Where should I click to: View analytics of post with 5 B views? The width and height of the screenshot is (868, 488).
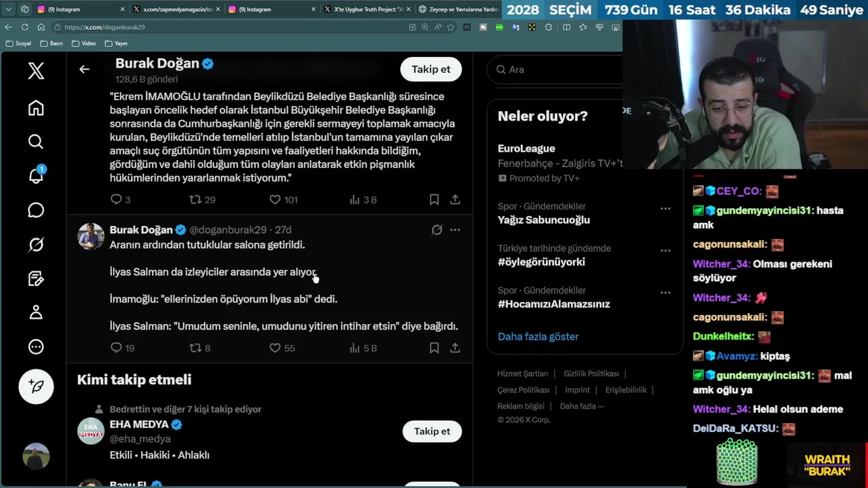coord(362,348)
